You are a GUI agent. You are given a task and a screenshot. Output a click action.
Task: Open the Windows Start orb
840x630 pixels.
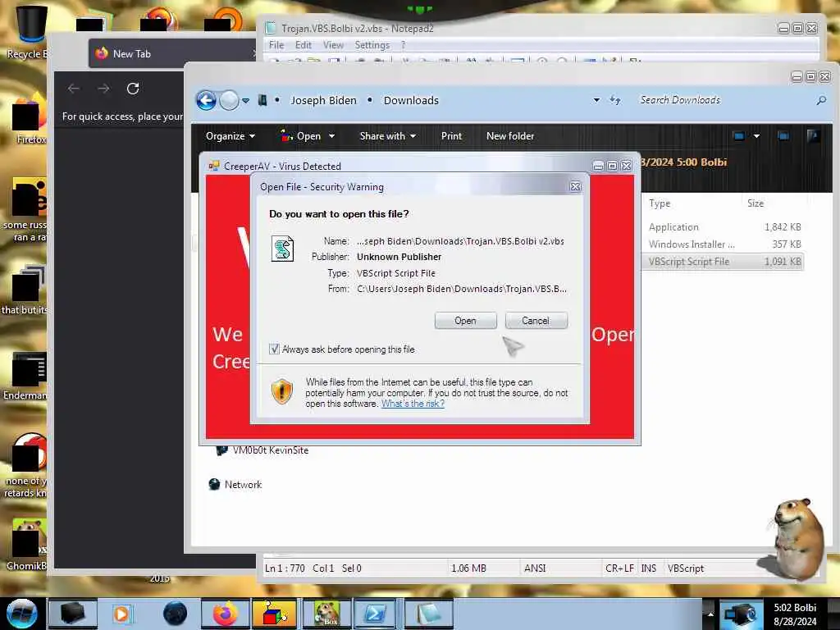coord(22,614)
